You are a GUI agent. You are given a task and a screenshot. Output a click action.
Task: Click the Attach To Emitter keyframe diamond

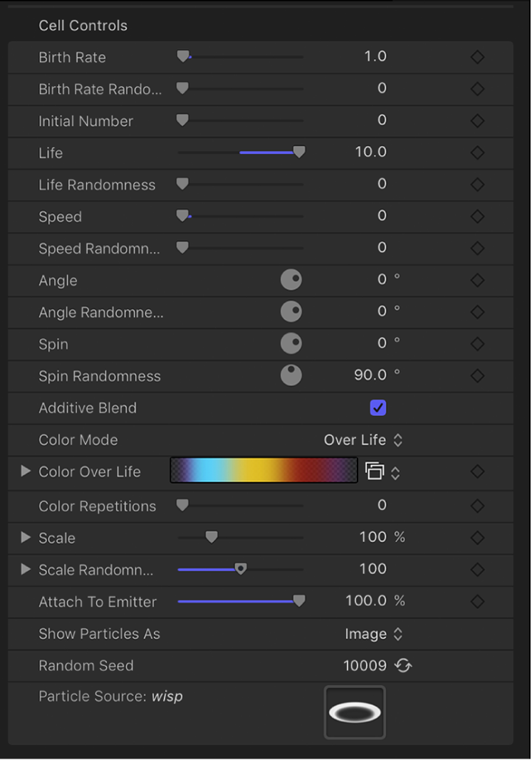coord(477,600)
